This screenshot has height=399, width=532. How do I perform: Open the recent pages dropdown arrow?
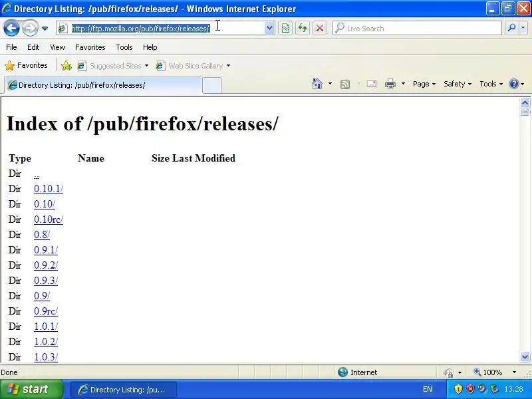click(45, 29)
